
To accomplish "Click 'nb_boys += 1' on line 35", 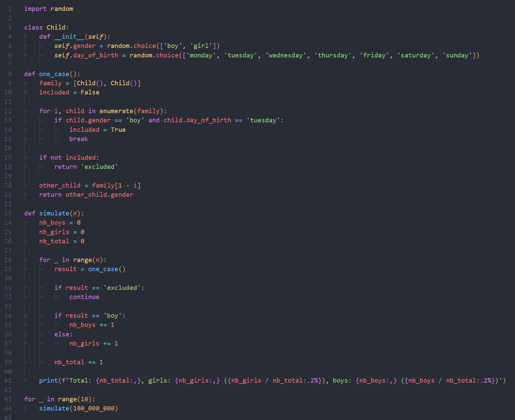I will 92,325.
